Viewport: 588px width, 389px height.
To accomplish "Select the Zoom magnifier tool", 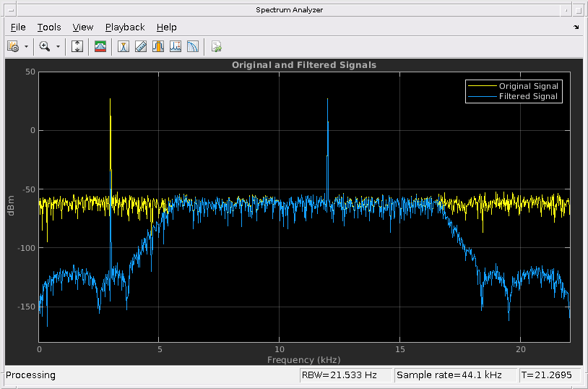I will point(45,47).
